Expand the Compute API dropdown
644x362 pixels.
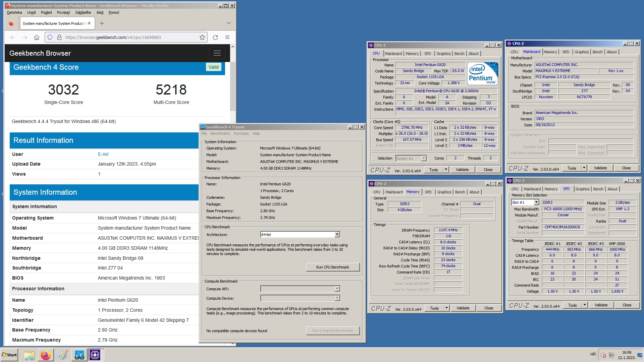[337, 289]
